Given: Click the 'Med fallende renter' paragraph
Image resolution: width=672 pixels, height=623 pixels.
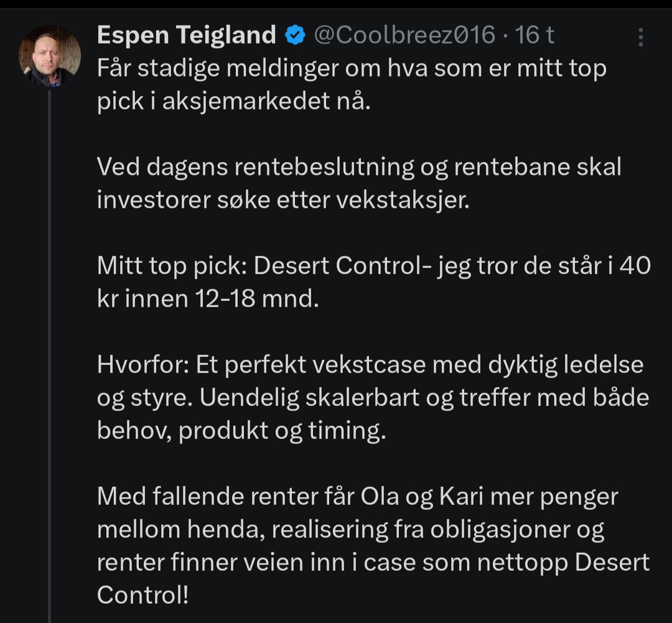Looking at the screenshot, I should 373,545.
